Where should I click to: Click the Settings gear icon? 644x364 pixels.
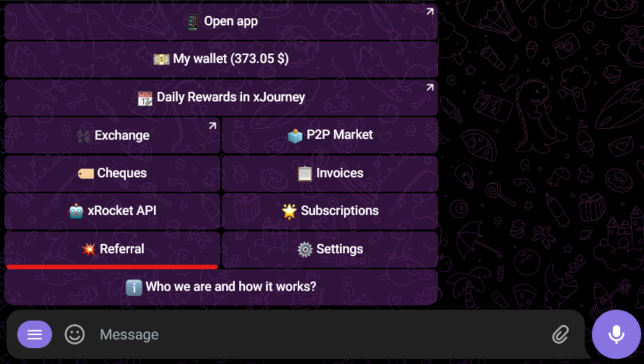click(305, 249)
